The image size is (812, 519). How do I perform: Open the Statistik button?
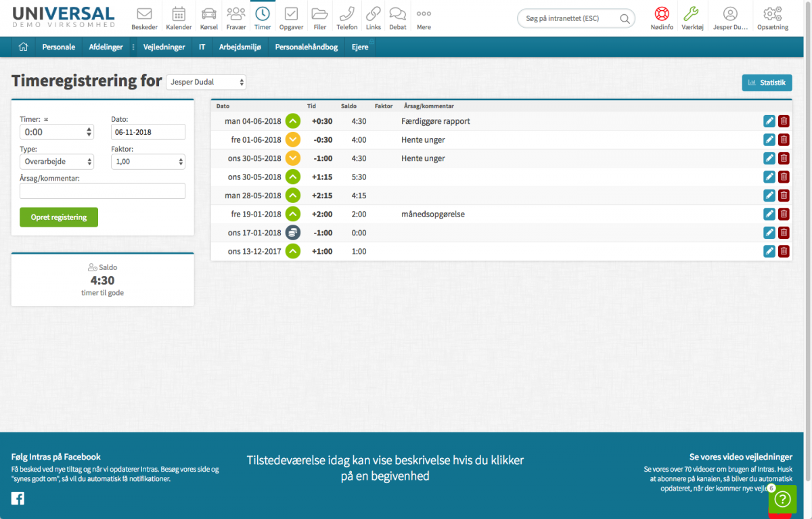(x=767, y=83)
